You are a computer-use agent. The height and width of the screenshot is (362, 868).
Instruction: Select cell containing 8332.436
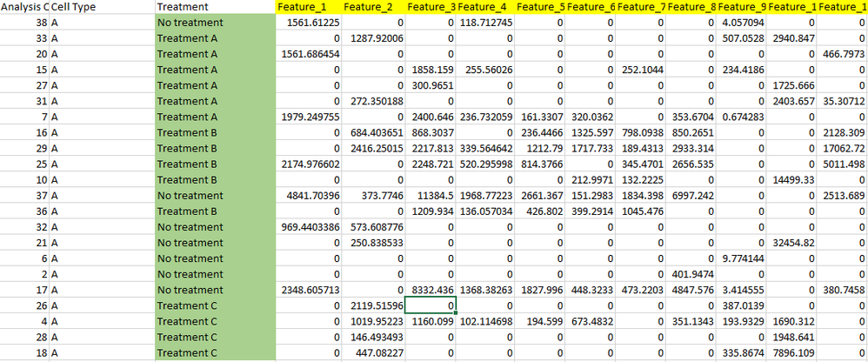[431, 290]
